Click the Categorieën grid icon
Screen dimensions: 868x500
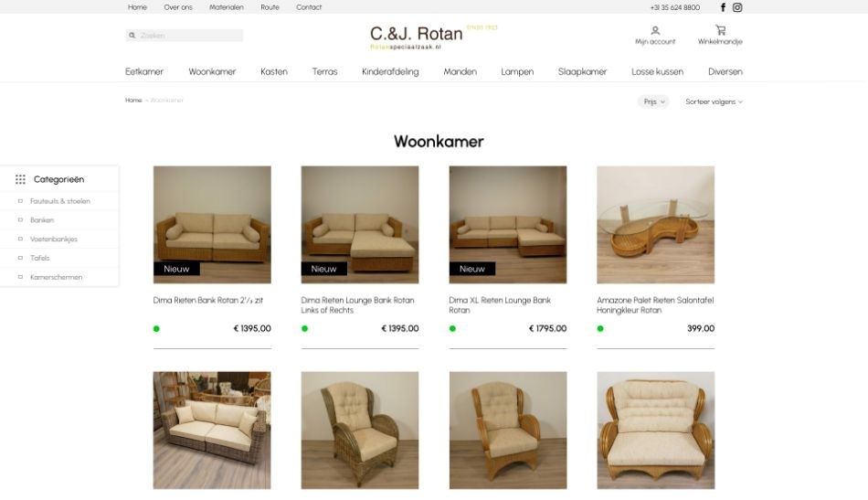(x=20, y=179)
